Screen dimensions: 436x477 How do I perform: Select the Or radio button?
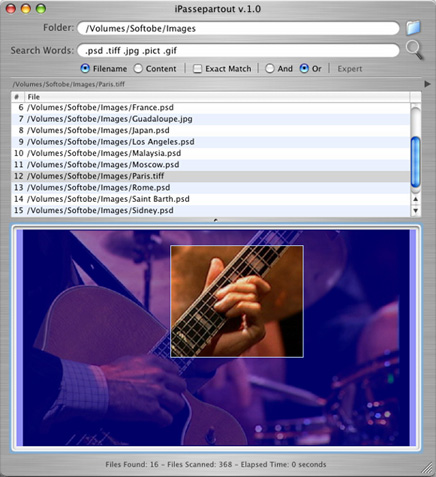click(304, 69)
